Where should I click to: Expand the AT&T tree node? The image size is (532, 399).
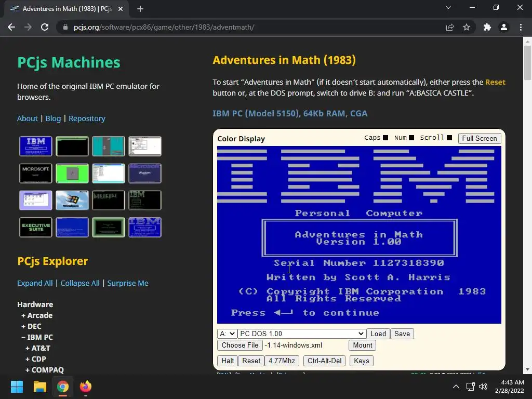37,348
